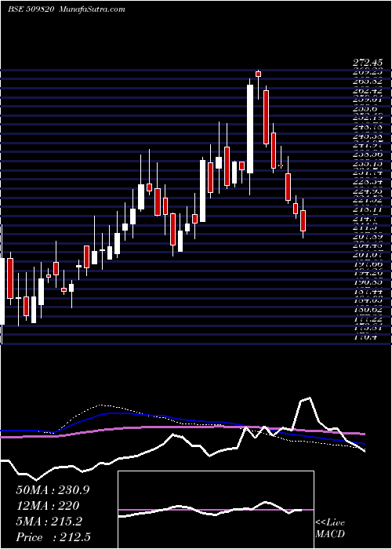The height and width of the screenshot is (549, 392).
Task: Click the 'BSE 509820' ticker text
Action: (31, 9)
